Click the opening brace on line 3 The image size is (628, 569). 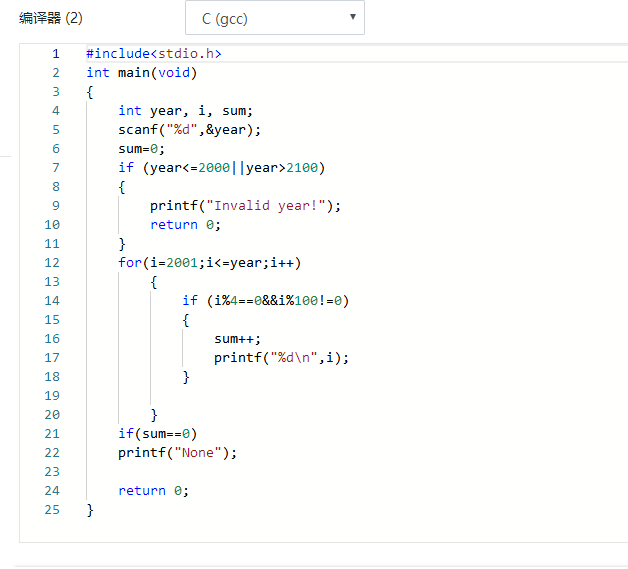point(90,92)
